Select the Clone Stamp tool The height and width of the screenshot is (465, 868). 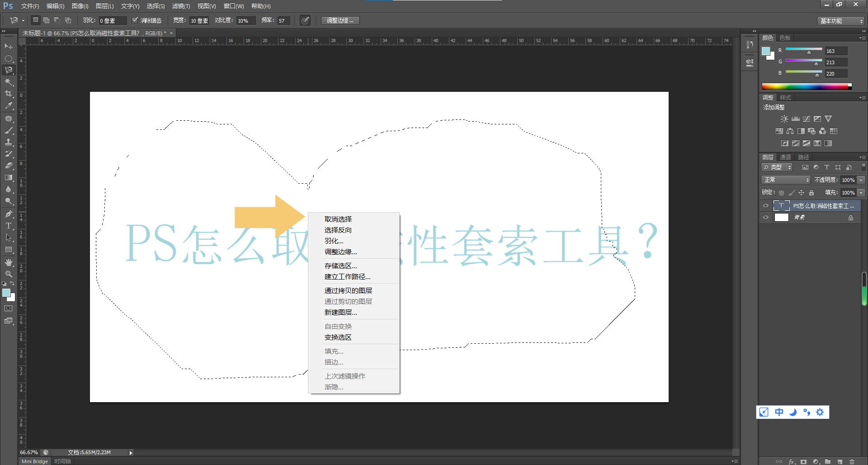8,142
